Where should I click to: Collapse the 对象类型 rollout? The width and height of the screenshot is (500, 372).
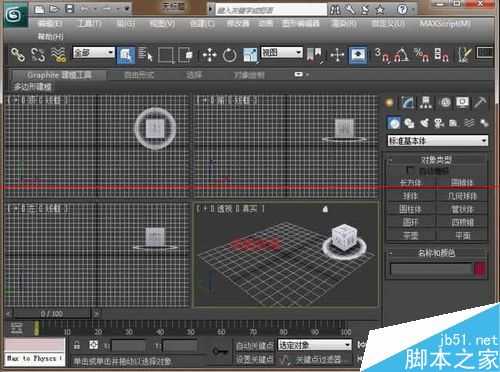[x=436, y=160]
